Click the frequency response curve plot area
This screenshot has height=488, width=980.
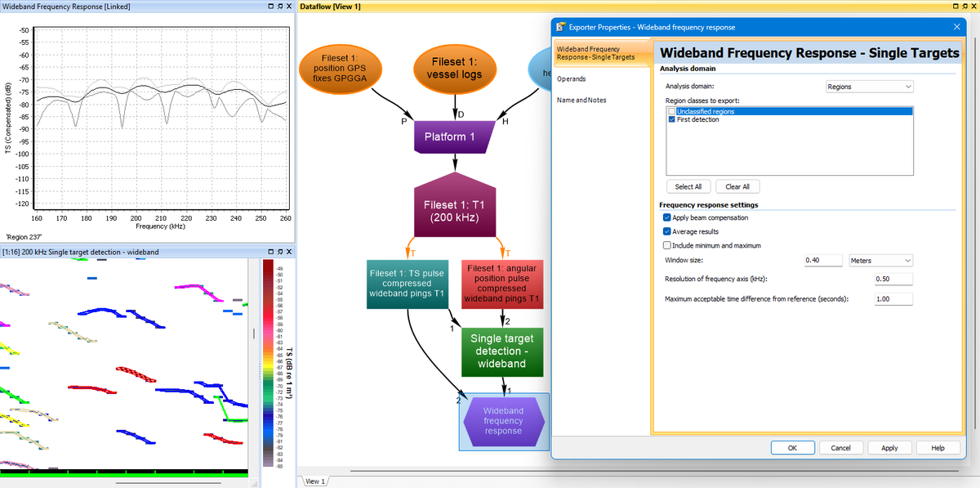(x=163, y=117)
